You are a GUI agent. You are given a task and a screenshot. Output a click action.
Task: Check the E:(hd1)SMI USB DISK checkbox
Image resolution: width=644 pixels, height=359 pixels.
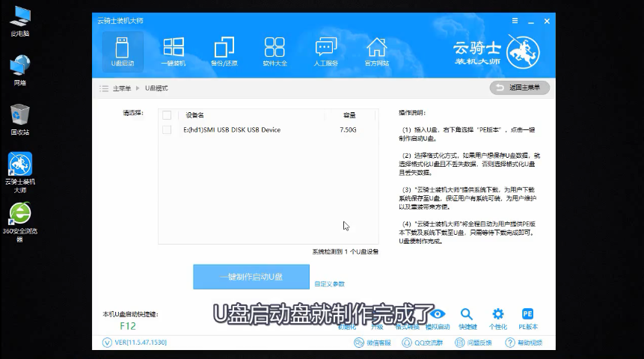[167, 130]
